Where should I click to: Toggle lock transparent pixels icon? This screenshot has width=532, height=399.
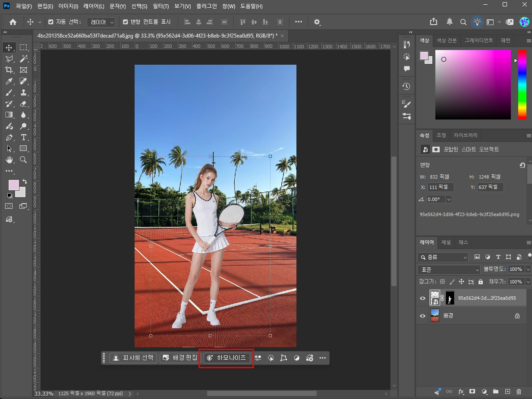click(x=442, y=282)
